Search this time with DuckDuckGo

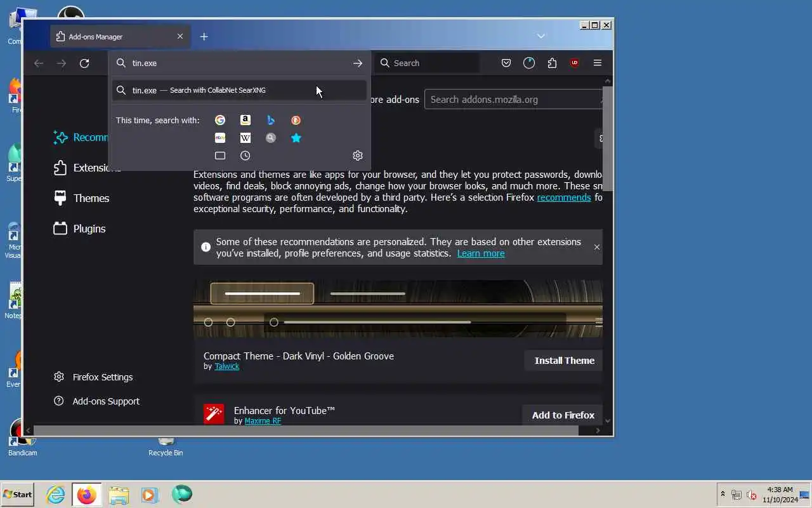click(x=296, y=120)
